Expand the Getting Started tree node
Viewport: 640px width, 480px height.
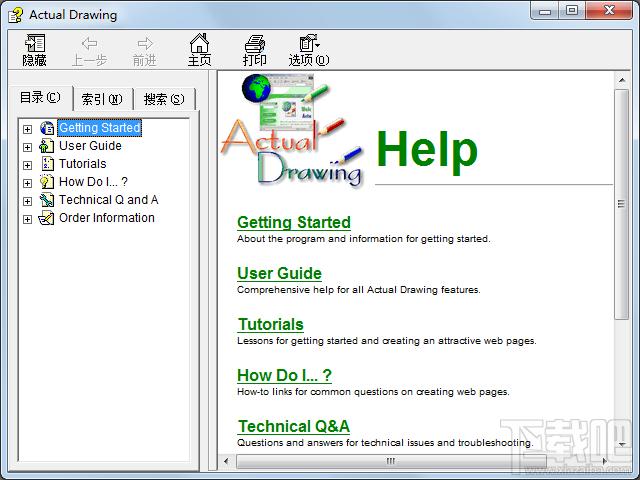[x=27, y=129]
